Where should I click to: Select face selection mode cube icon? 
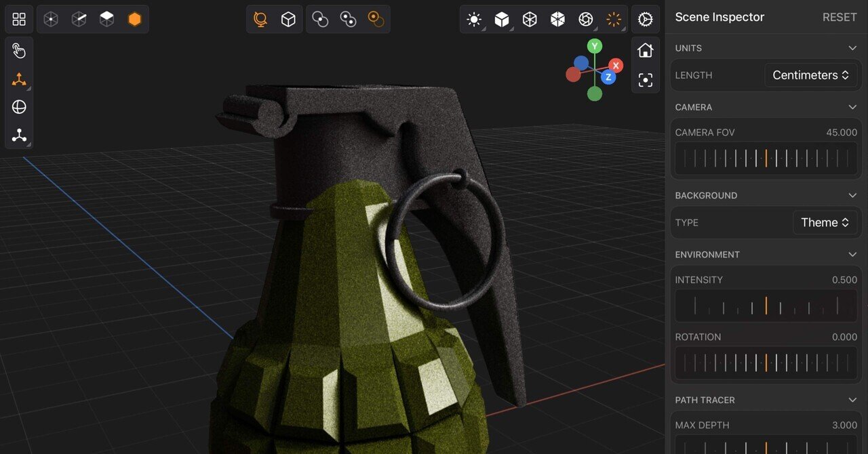point(106,20)
